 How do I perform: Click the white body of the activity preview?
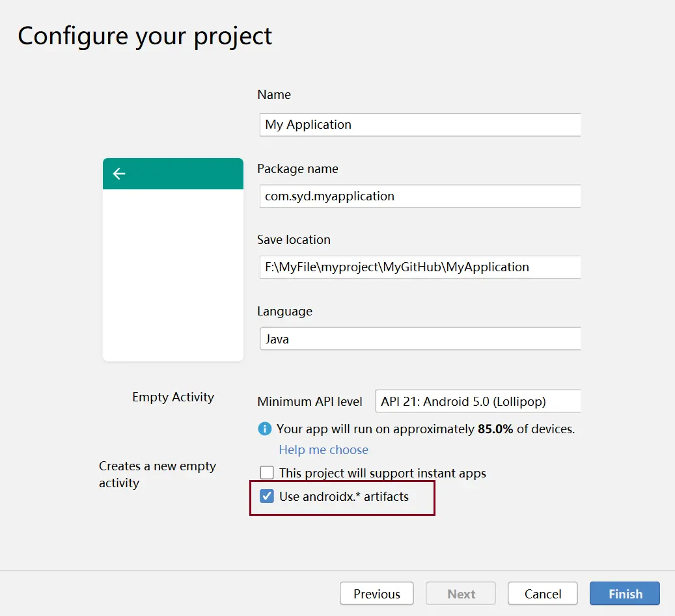point(173,275)
